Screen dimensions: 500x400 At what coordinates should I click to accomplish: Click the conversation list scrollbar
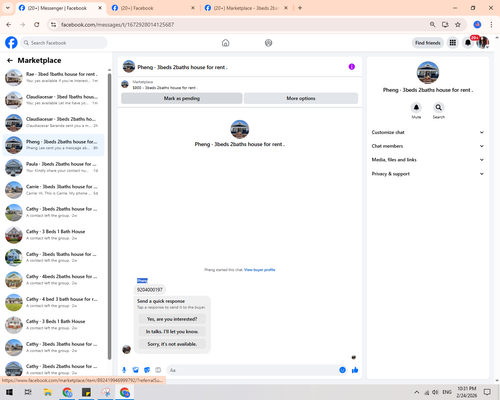pyautogui.click(x=109, y=217)
